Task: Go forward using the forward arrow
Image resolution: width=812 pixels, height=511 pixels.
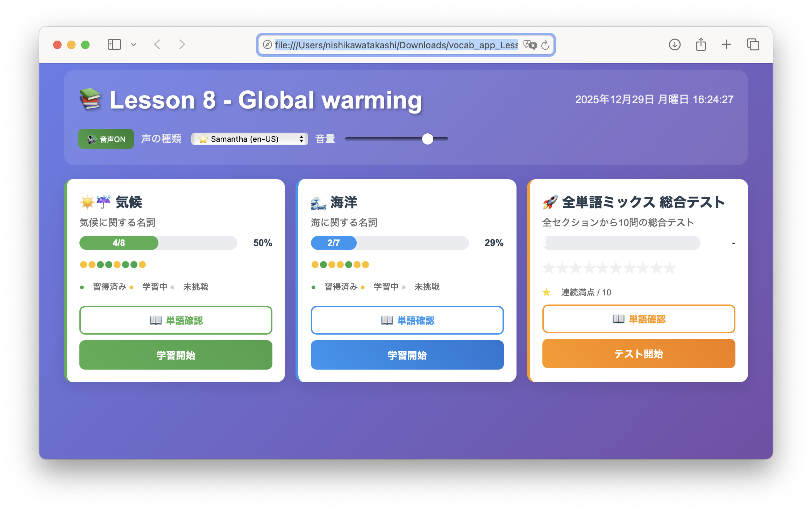Action: (x=182, y=44)
